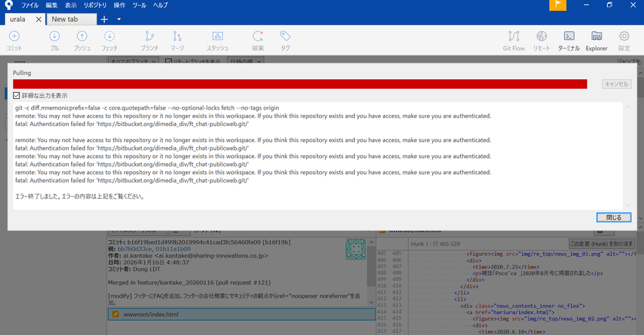
Task: Toggle リモートブランチを表示 checkbox behind the dialog
Action: pos(168,61)
